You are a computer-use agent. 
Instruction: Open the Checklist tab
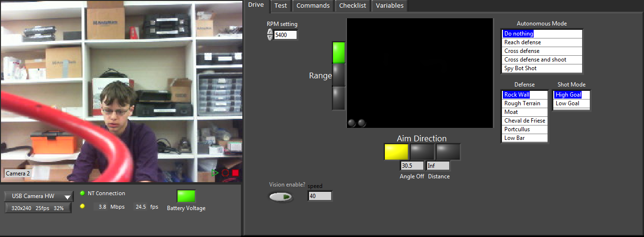coord(353,6)
